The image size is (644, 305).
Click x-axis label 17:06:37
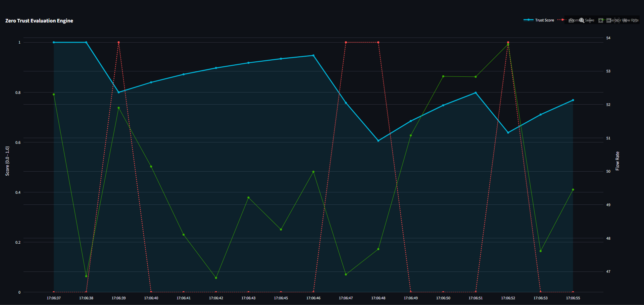click(54, 298)
